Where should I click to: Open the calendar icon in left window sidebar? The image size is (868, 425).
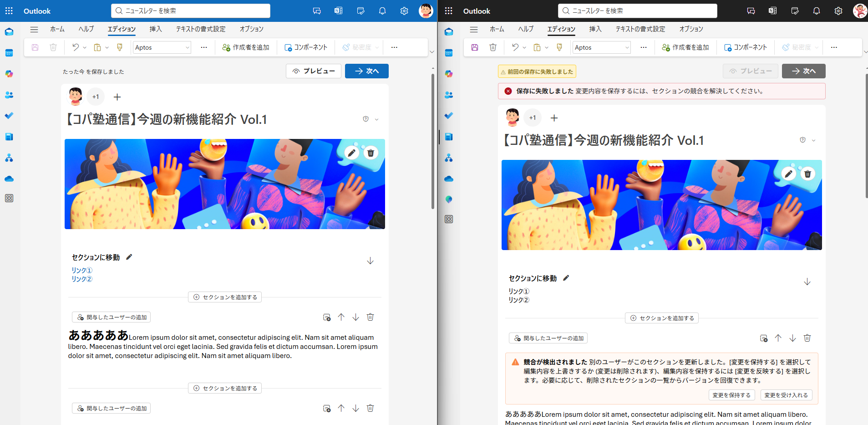(x=9, y=53)
